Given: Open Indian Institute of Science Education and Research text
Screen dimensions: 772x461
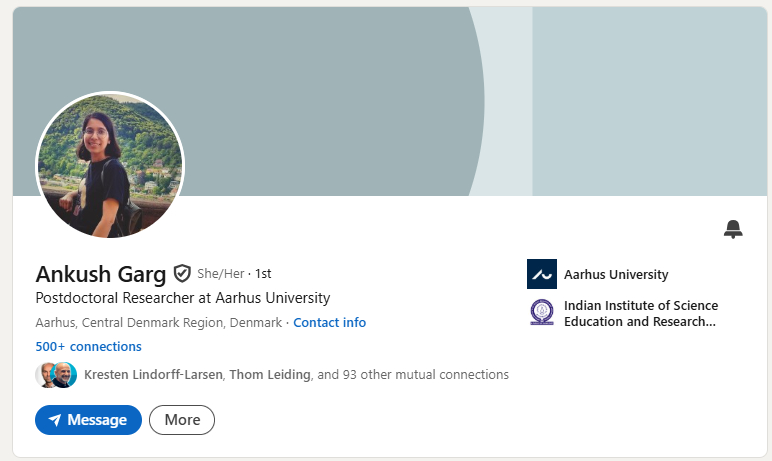Looking at the screenshot, I should (x=641, y=313).
